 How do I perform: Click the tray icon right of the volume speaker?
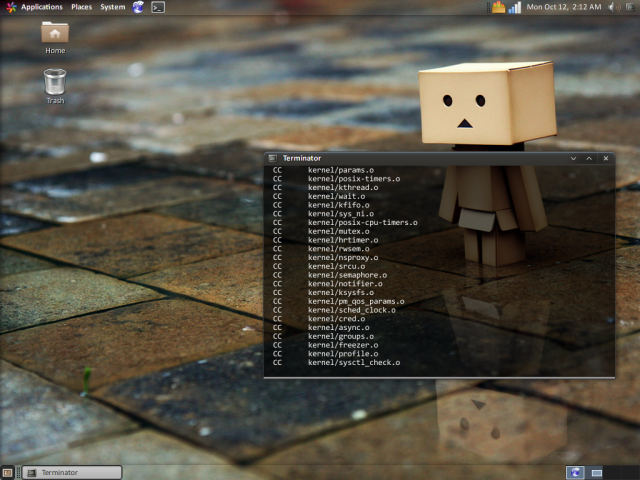tap(630, 7)
